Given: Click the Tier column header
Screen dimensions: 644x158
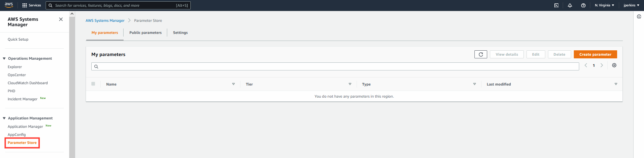Looking at the screenshot, I should [x=249, y=84].
